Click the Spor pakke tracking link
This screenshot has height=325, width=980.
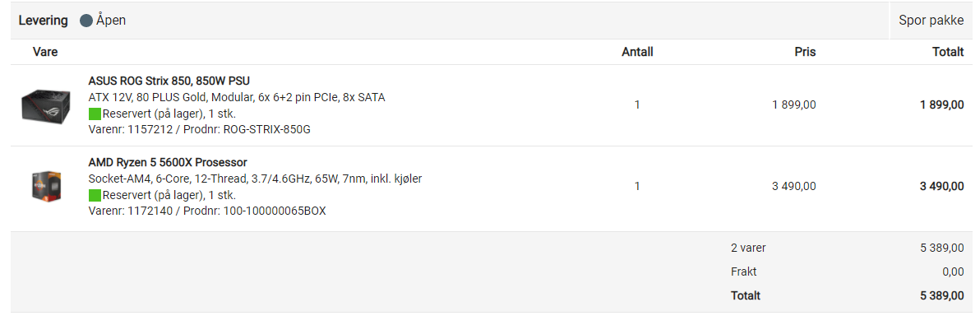[x=931, y=20]
